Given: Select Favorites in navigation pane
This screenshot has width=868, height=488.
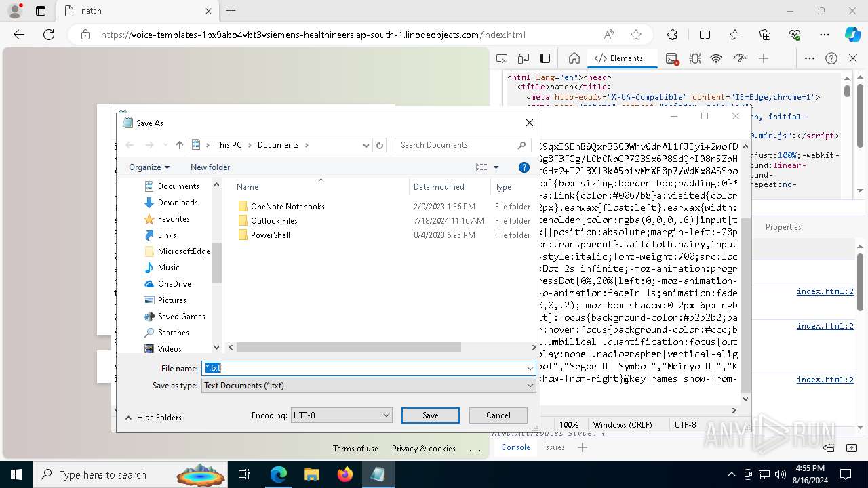Looking at the screenshot, I should pyautogui.click(x=174, y=219).
